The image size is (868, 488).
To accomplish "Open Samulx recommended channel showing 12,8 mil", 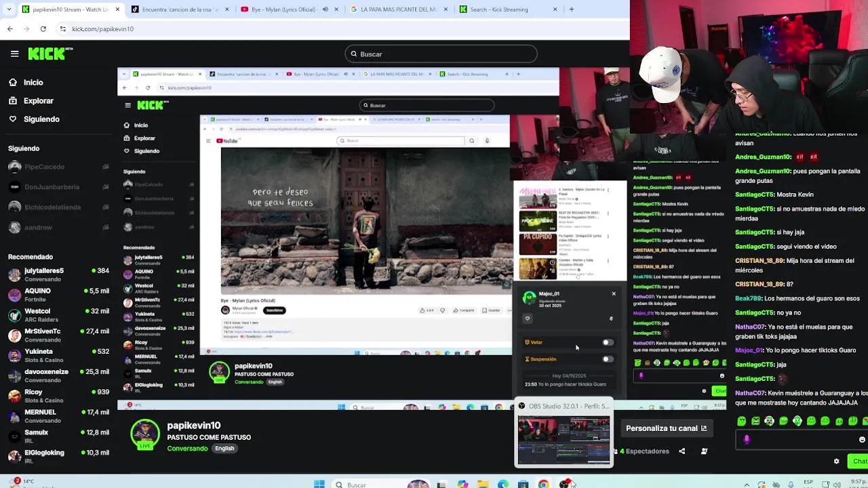I will (x=58, y=436).
